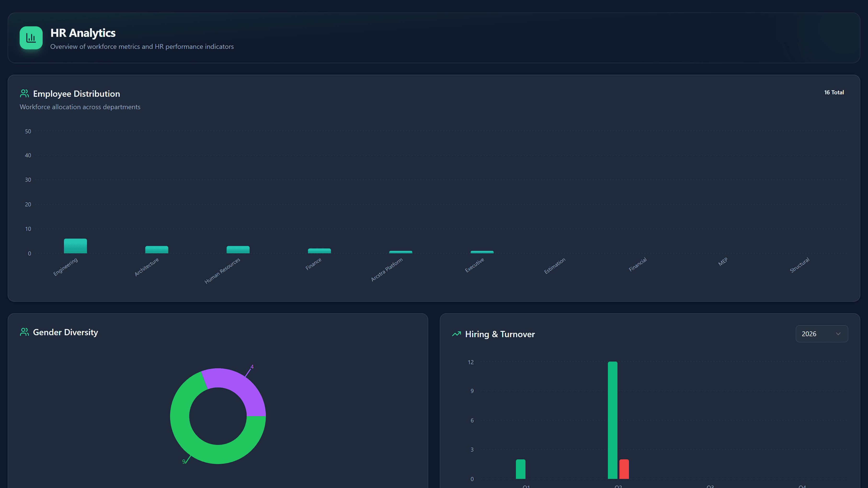Viewport: 868px width, 488px height.
Task: Click the '9' label on the donut chart
Action: [184, 461]
